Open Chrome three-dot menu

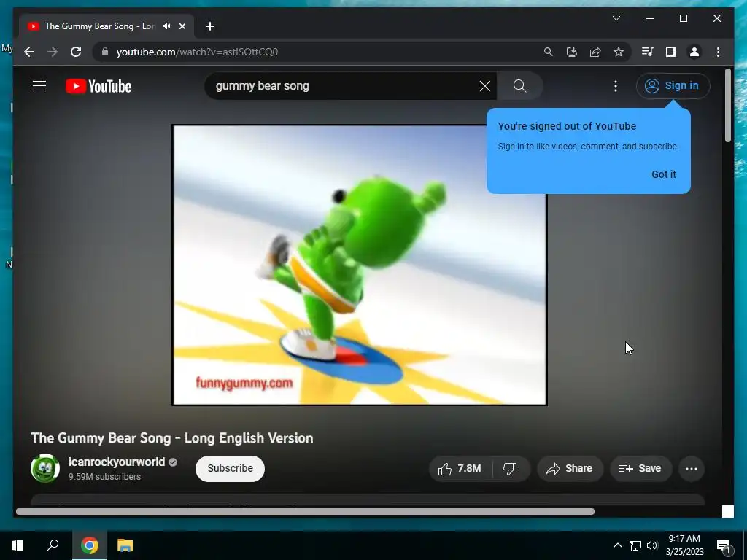(x=718, y=52)
